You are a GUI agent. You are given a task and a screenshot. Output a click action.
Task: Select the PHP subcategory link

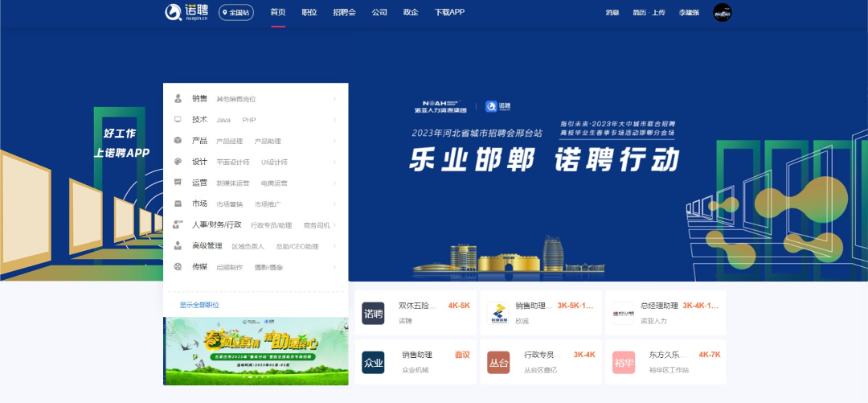pos(249,120)
